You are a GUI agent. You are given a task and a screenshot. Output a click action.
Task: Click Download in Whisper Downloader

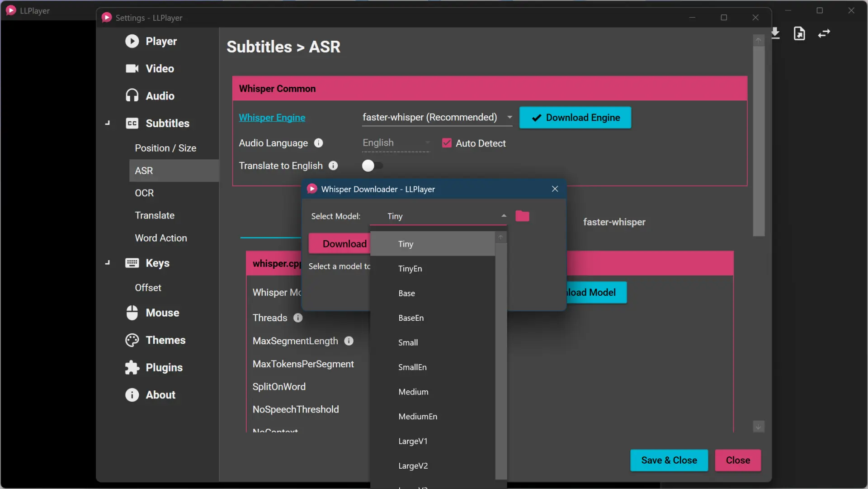coord(340,244)
